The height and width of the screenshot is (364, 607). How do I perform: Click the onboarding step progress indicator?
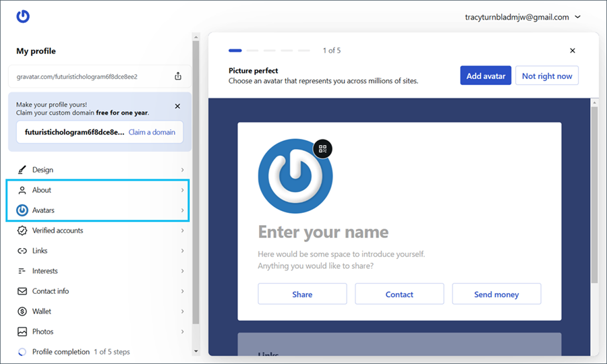coord(269,51)
